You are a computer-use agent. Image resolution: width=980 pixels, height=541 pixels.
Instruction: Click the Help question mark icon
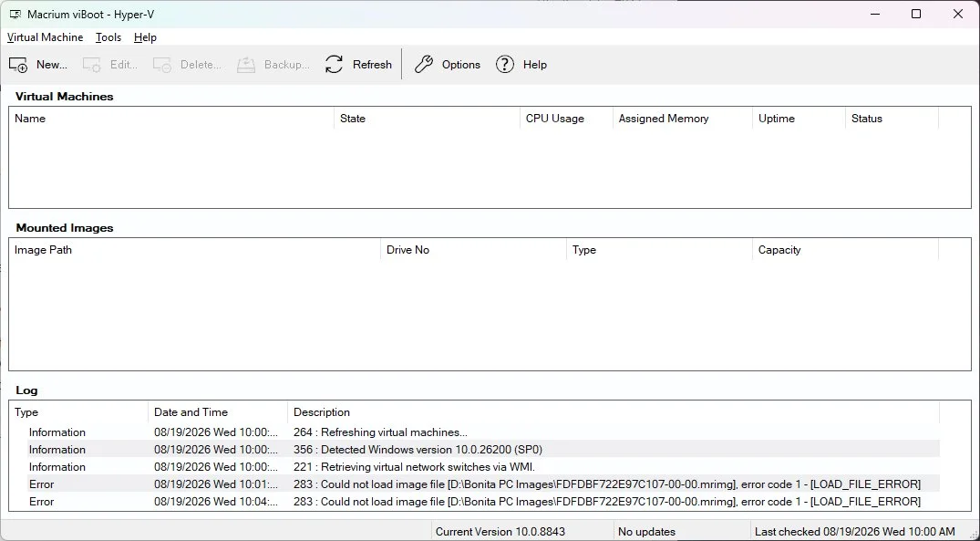coord(505,65)
